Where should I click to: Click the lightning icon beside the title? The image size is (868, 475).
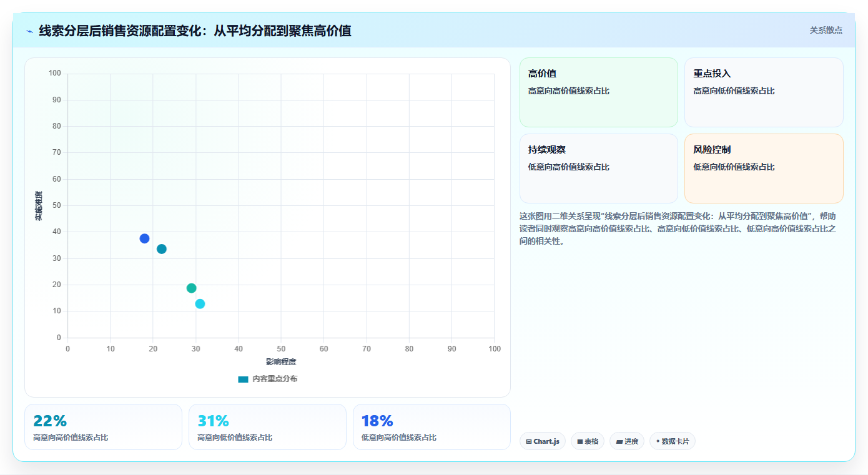coord(29,31)
